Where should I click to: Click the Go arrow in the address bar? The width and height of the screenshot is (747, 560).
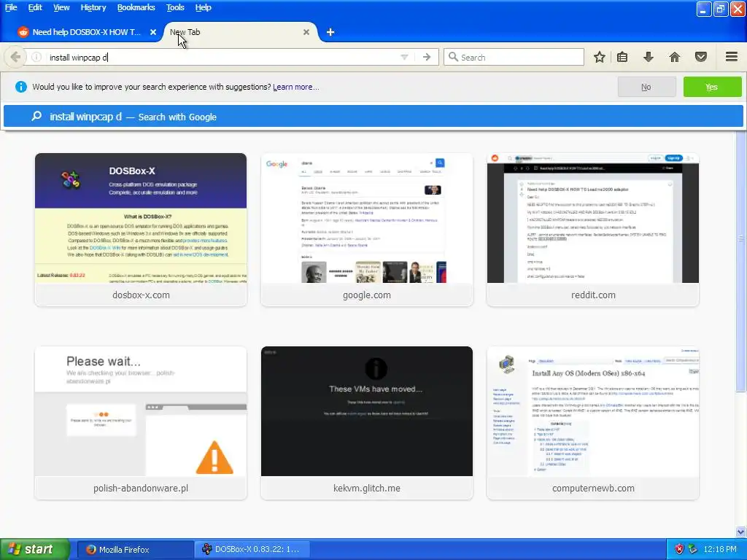click(x=427, y=57)
